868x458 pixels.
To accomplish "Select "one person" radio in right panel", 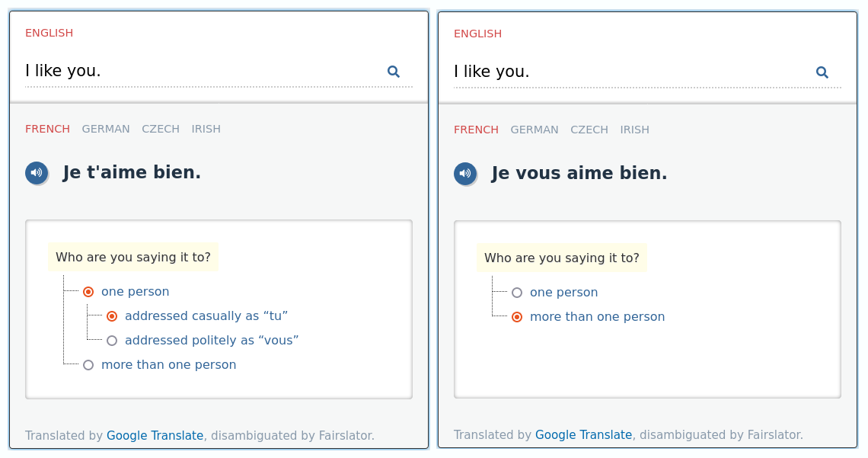I will pos(517,293).
